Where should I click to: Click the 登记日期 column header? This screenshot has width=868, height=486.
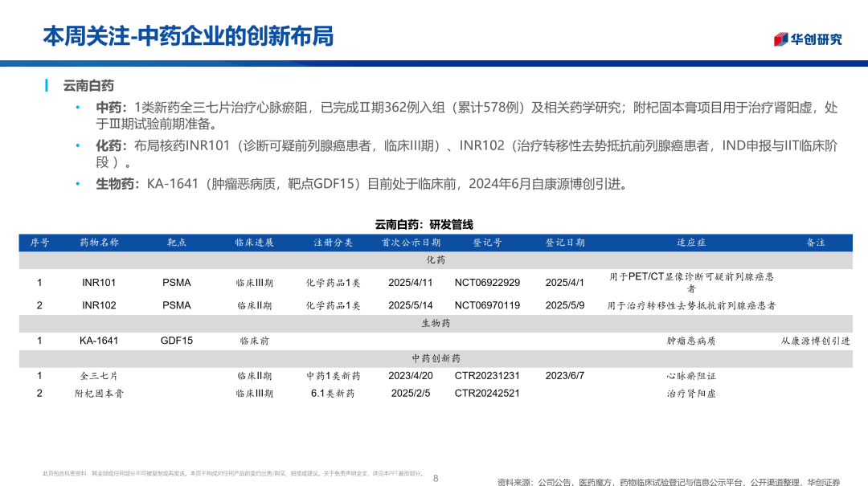(x=565, y=243)
